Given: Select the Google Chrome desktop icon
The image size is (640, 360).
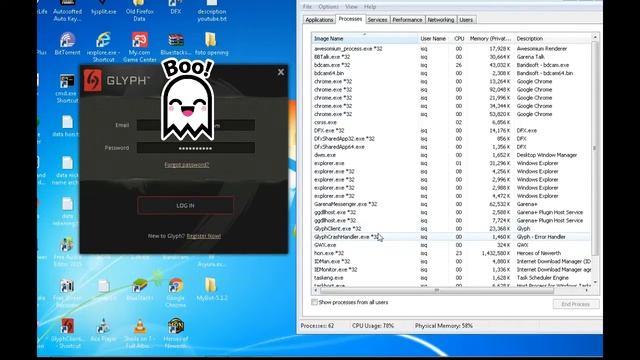Looking at the screenshot, I should (176, 293).
